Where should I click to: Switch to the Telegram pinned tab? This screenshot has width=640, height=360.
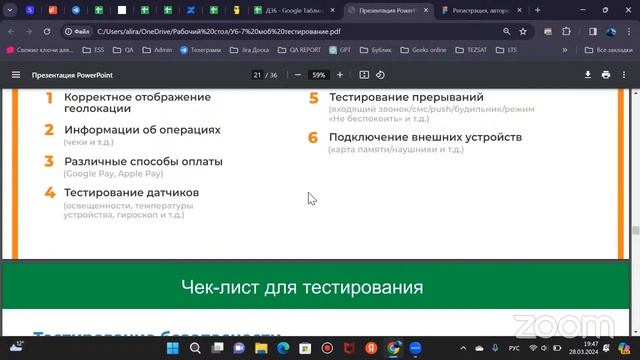pyautogui.click(x=76, y=10)
